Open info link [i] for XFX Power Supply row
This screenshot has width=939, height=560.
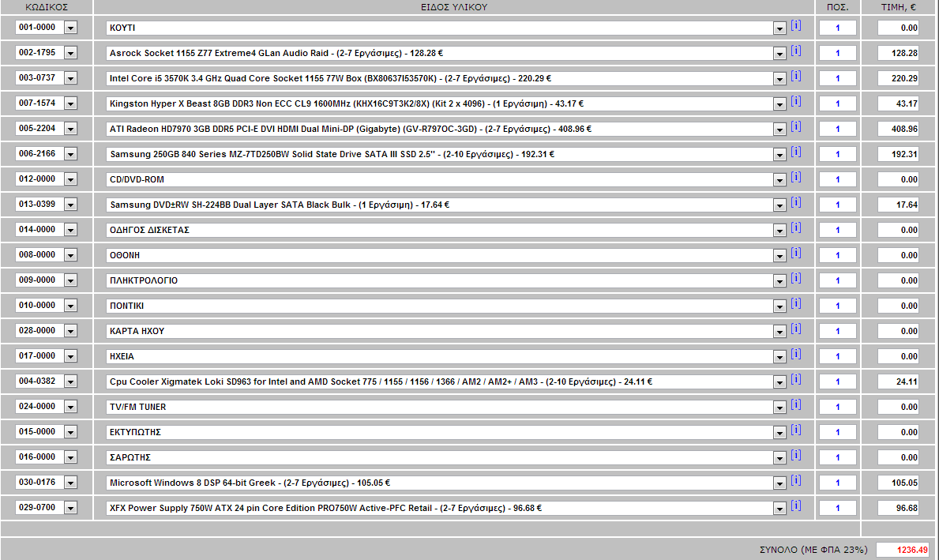coord(796,506)
